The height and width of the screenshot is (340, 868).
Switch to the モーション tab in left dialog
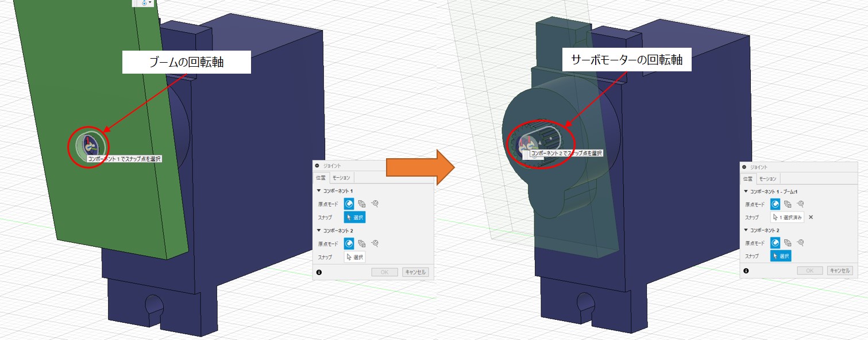tap(342, 178)
